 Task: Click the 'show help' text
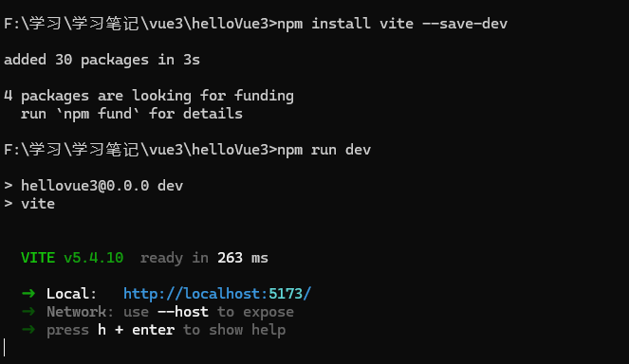tap(247, 330)
